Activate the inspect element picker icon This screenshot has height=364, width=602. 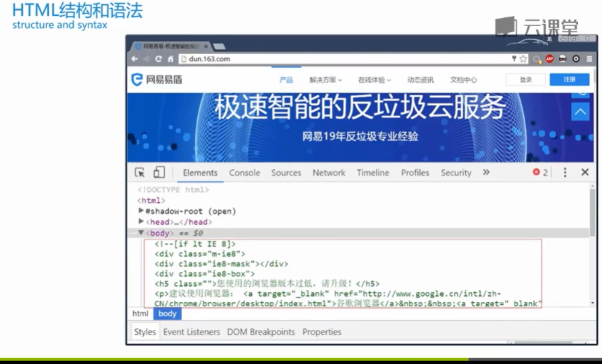point(140,173)
